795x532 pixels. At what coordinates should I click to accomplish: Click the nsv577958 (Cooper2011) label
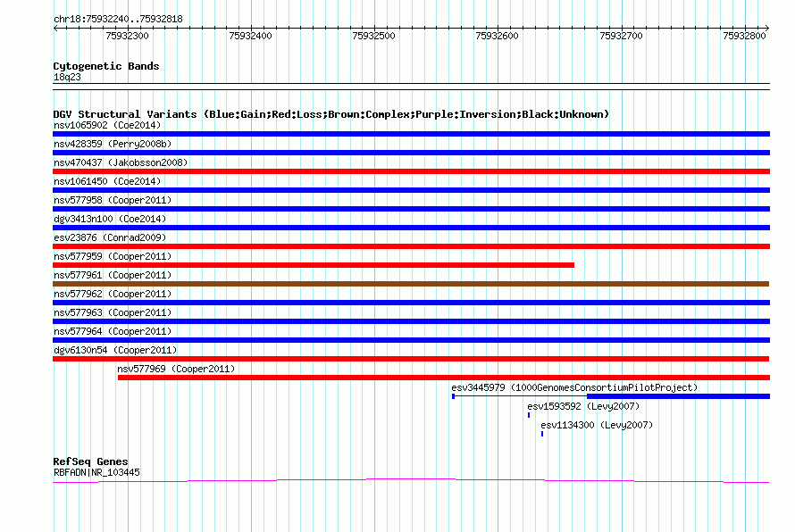click(x=113, y=200)
